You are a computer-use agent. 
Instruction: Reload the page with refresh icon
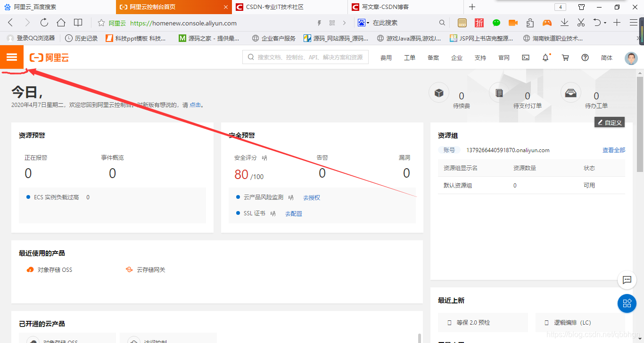pos(44,23)
